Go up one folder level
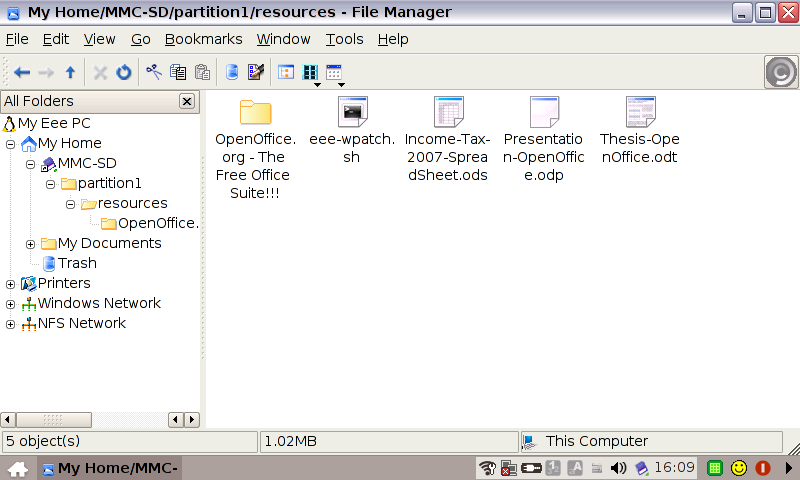Image resolution: width=800 pixels, height=480 pixels. tap(70, 72)
